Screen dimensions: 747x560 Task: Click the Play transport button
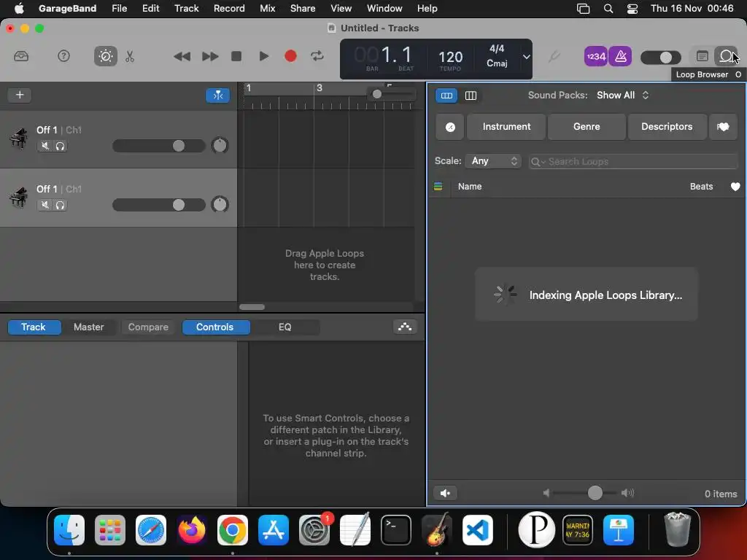(x=263, y=56)
